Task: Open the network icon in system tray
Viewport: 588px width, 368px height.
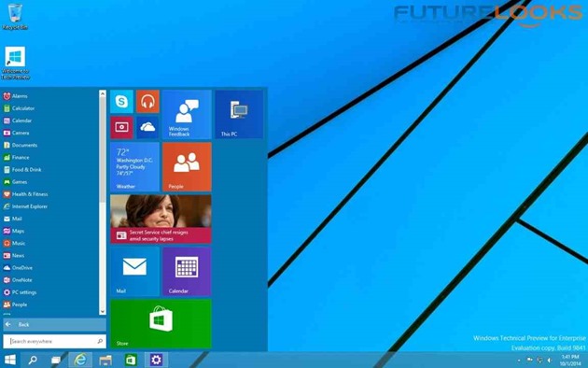Action: [x=539, y=361]
